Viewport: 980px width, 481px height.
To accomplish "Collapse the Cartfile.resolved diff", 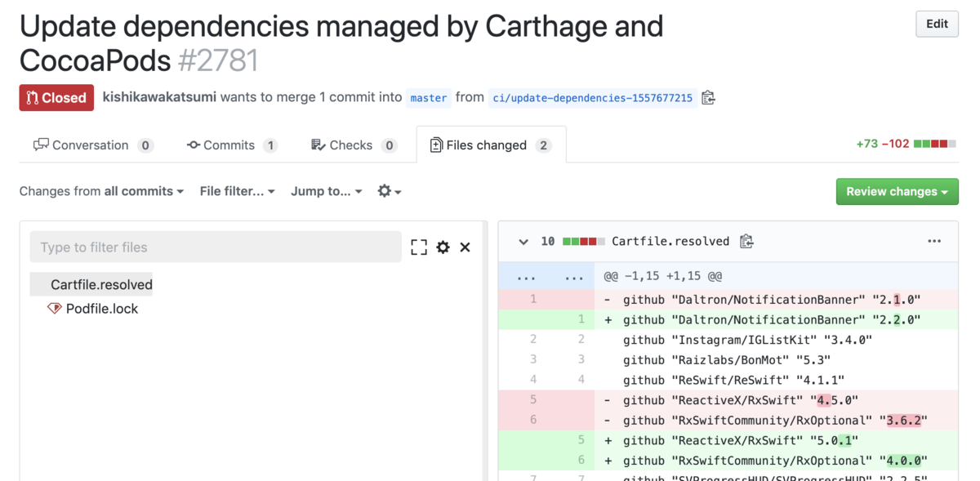I will [523, 242].
